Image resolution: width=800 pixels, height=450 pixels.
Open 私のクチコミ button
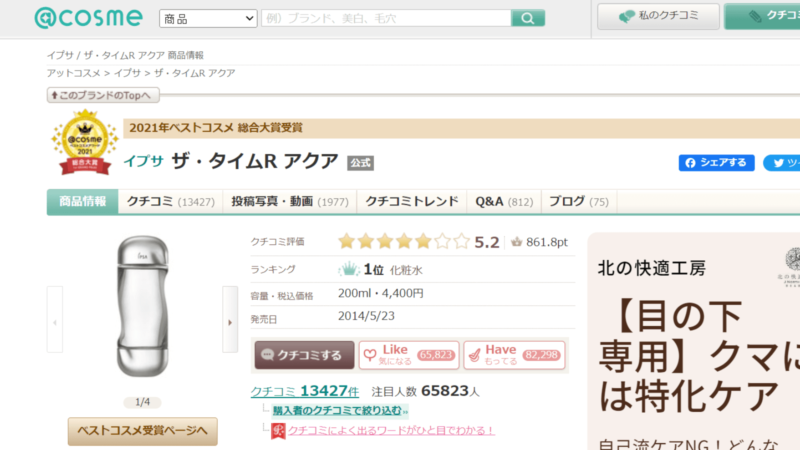pyautogui.click(x=658, y=16)
